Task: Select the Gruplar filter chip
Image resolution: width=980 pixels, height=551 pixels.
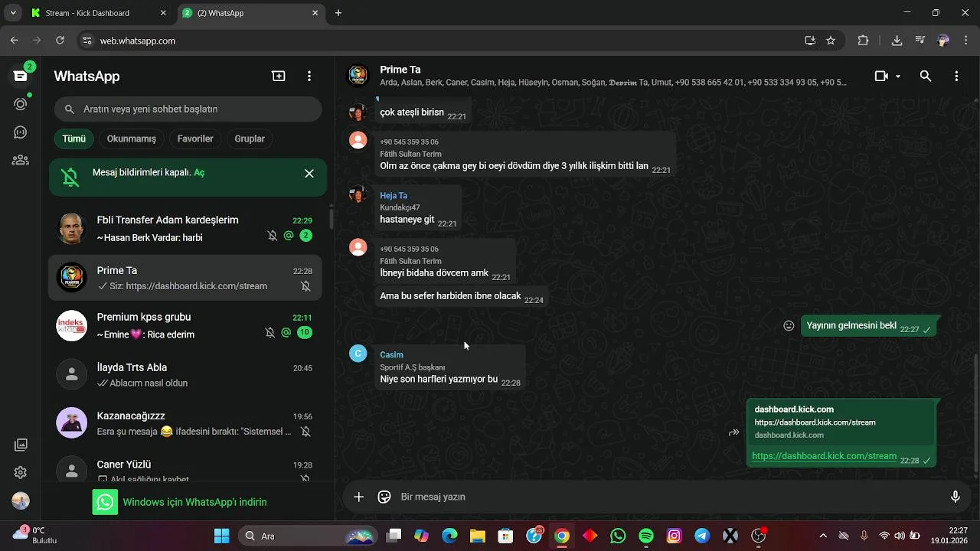Action: 250,139
